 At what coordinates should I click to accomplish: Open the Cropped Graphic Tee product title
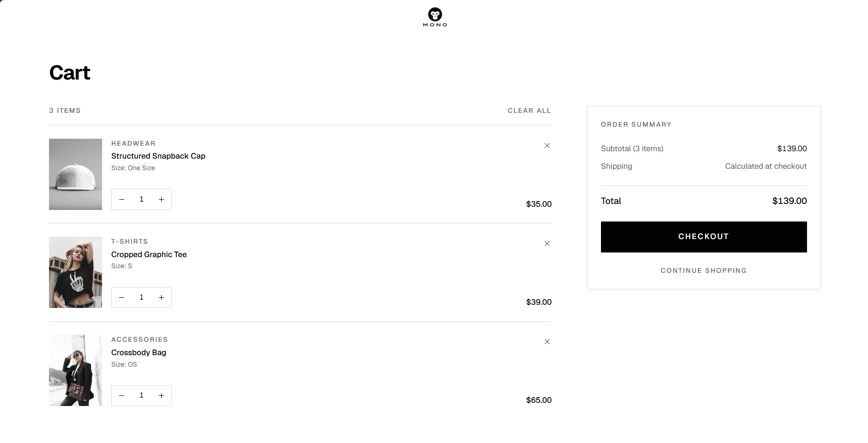point(149,254)
